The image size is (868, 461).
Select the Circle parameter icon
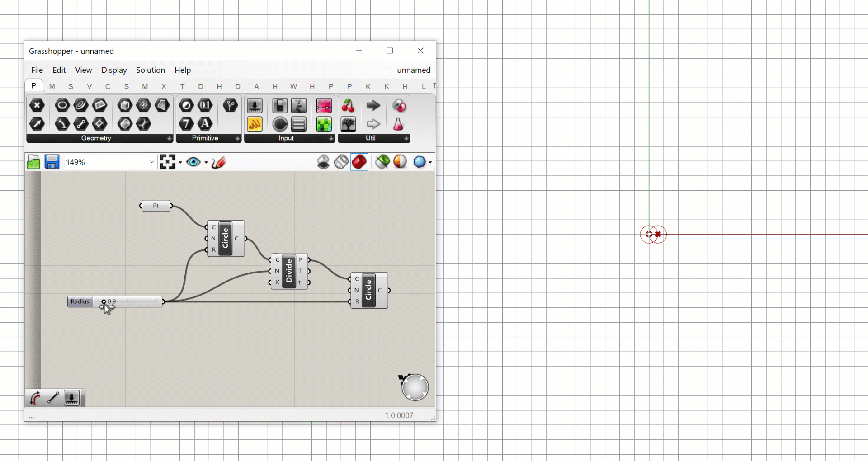pos(62,106)
